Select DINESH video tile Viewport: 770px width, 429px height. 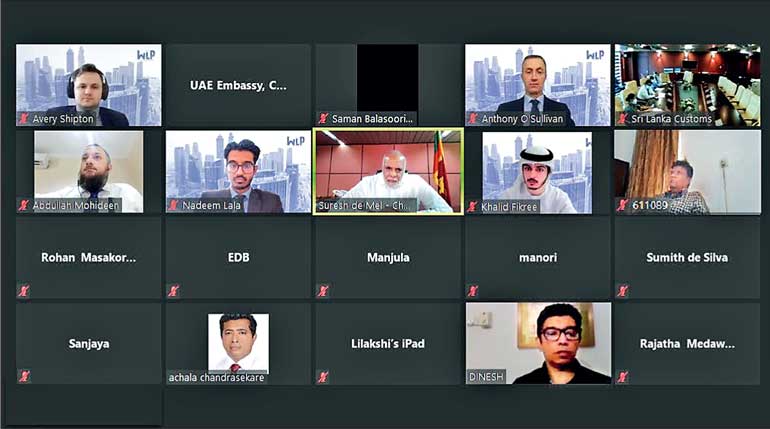538,343
